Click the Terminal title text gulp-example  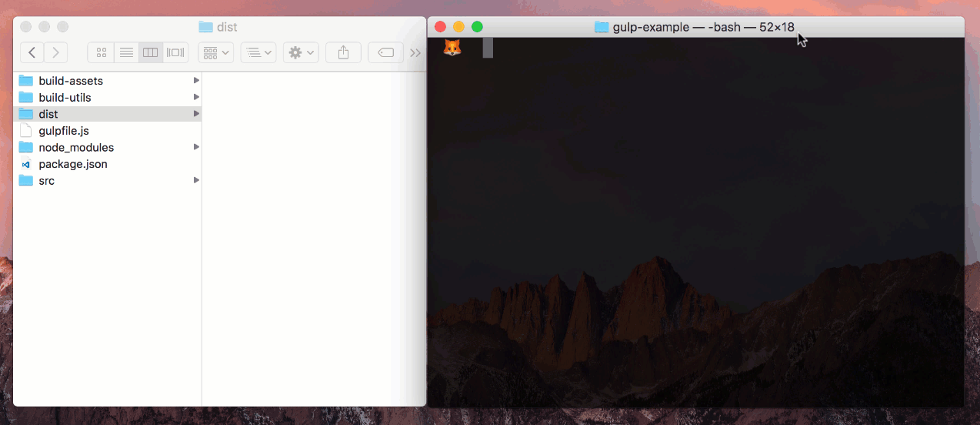651,28
